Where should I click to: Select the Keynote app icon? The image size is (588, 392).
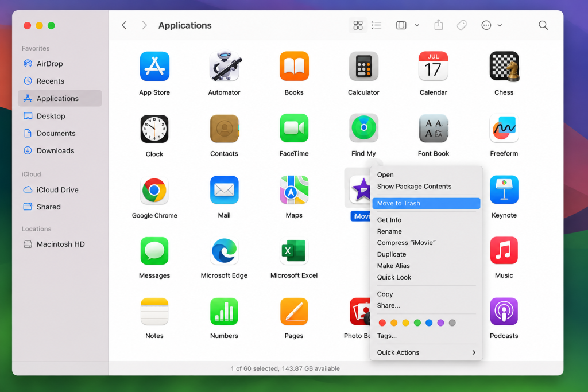pos(504,190)
